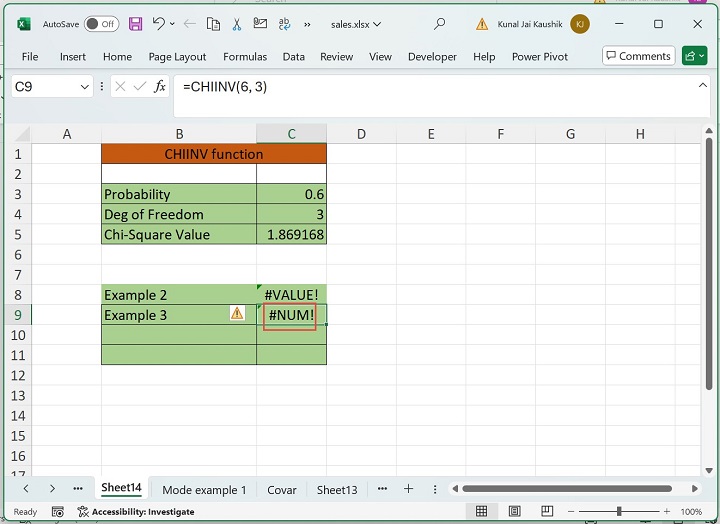Click the account warning triangle icon
Viewport: 720px width, 524px height.
(x=482, y=24)
